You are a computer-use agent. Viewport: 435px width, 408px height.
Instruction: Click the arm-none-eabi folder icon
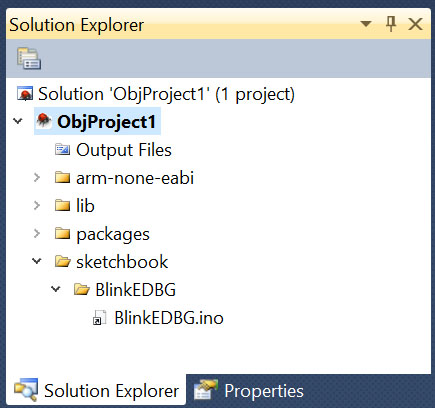62,177
